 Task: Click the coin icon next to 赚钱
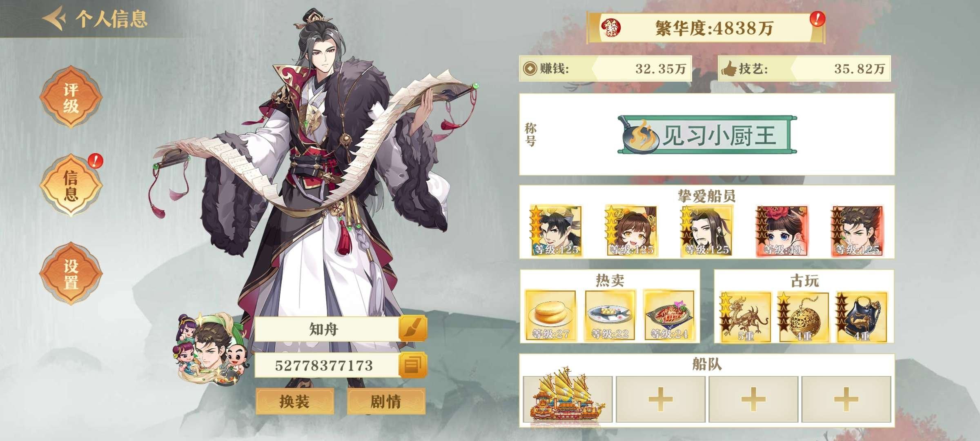point(530,69)
